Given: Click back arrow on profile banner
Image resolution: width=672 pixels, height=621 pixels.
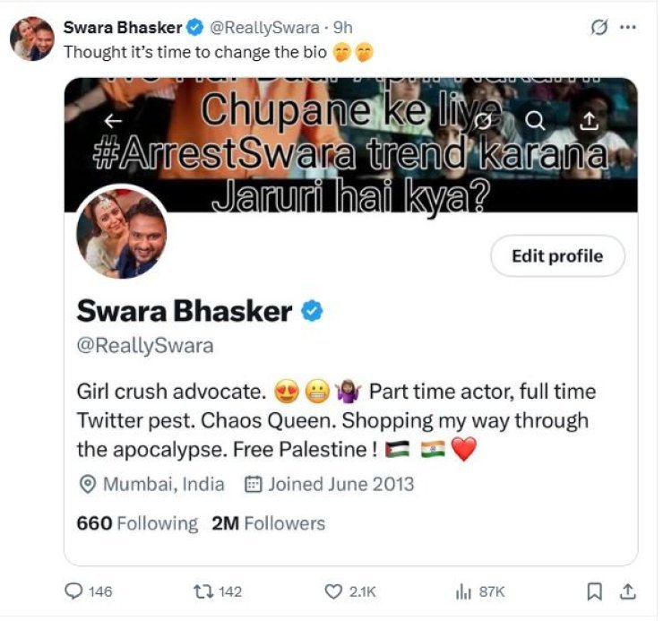Looking at the screenshot, I should click(113, 121).
